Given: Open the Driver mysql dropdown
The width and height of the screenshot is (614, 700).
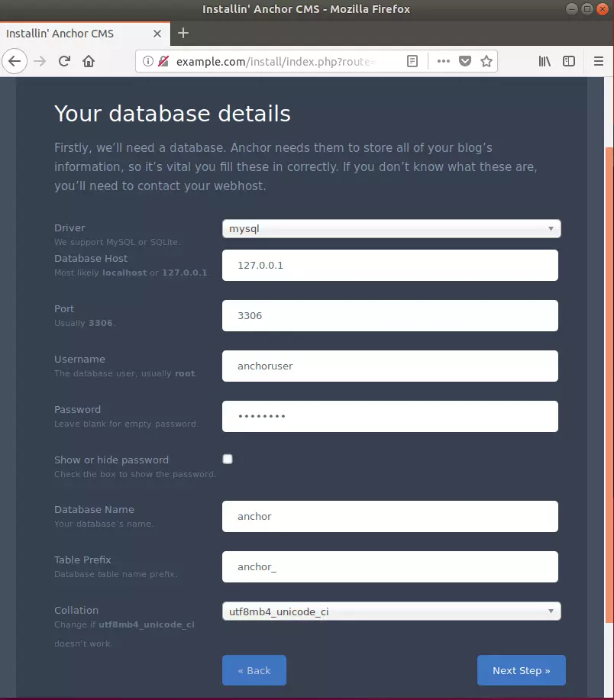Looking at the screenshot, I should click(x=391, y=228).
